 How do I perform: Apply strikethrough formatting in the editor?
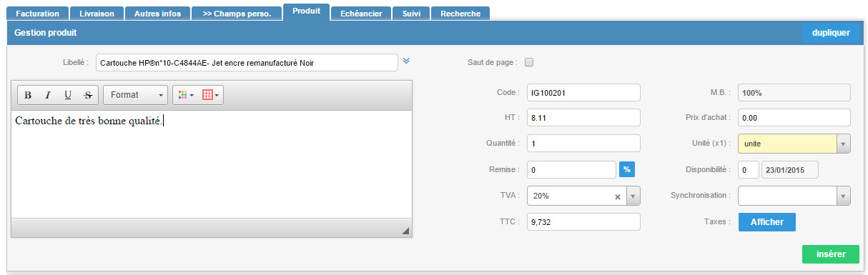(88, 95)
